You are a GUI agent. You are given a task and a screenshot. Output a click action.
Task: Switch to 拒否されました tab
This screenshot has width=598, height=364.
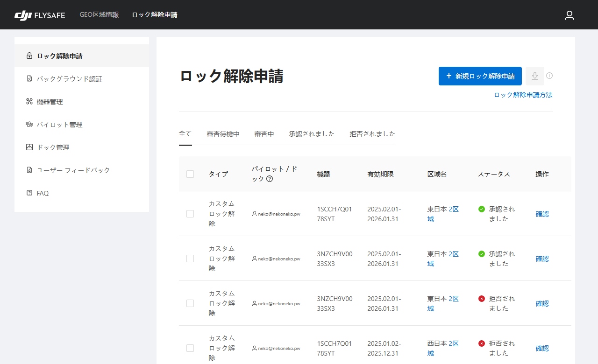372,134
